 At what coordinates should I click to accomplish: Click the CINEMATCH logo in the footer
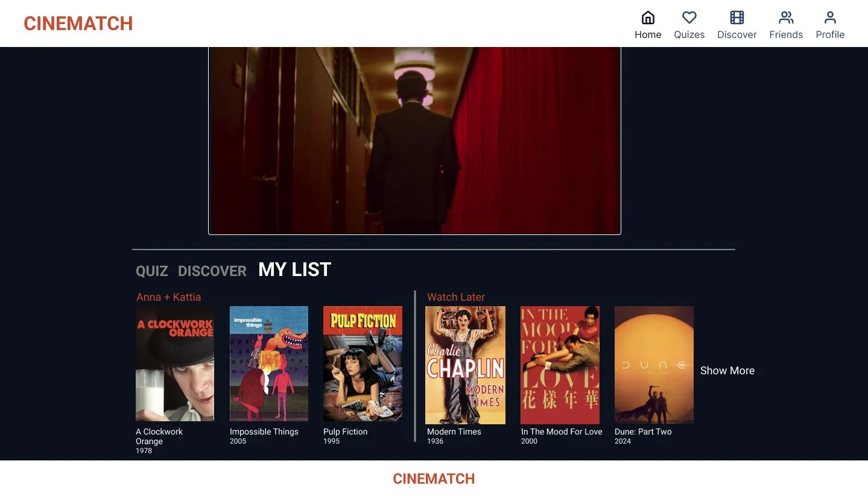tap(434, 479)
